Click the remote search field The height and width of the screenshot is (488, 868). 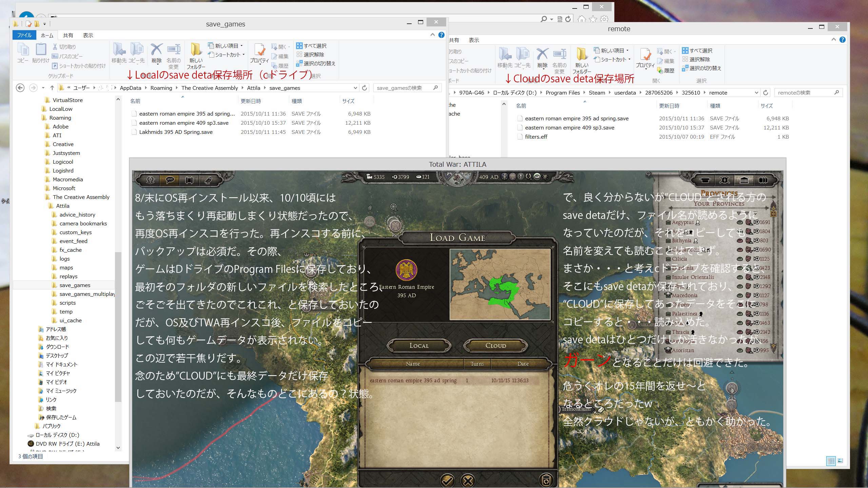point(808,93)
